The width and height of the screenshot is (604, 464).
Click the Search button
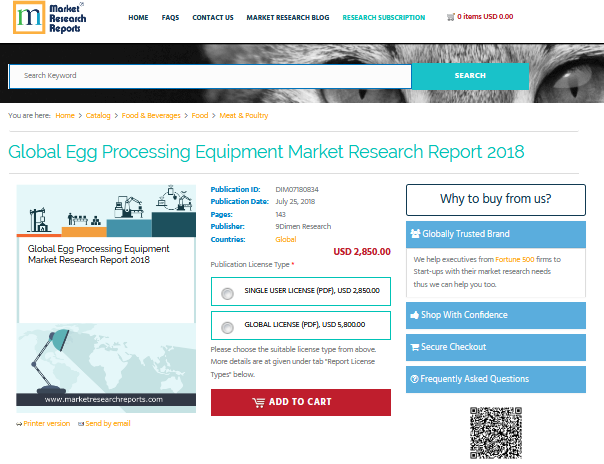(470, 76)
